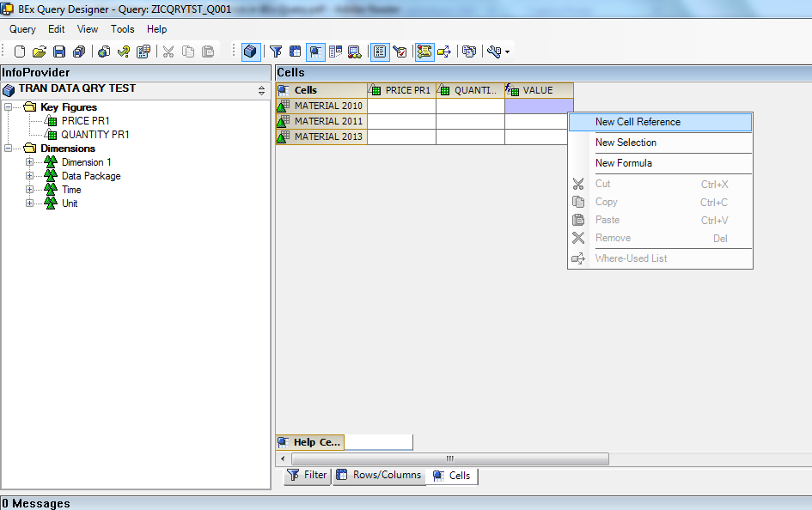Toggle the InfoProvider cube view

[251, 52]
